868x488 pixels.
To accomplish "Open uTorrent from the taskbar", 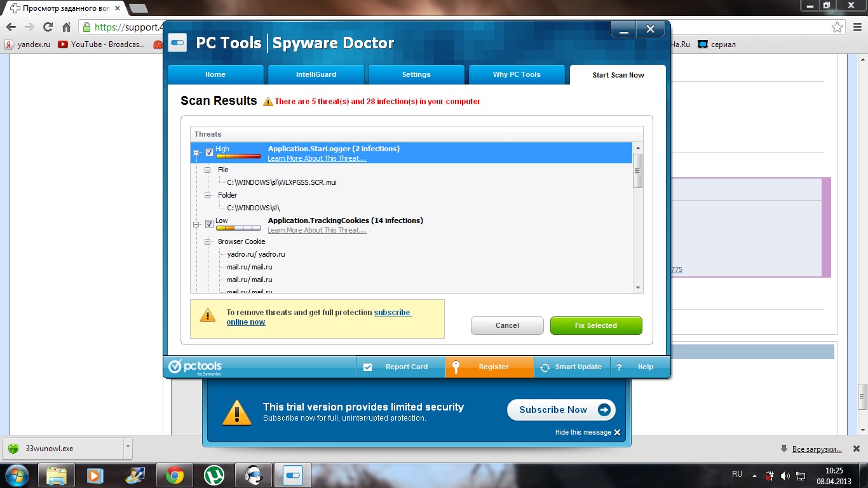I will click(x=214, y=475).
